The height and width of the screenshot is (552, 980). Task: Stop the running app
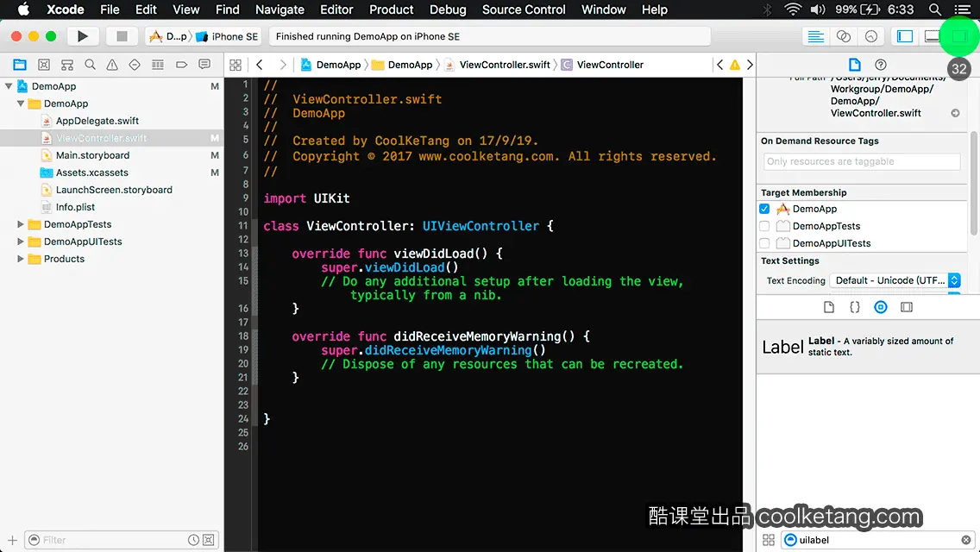122,36
